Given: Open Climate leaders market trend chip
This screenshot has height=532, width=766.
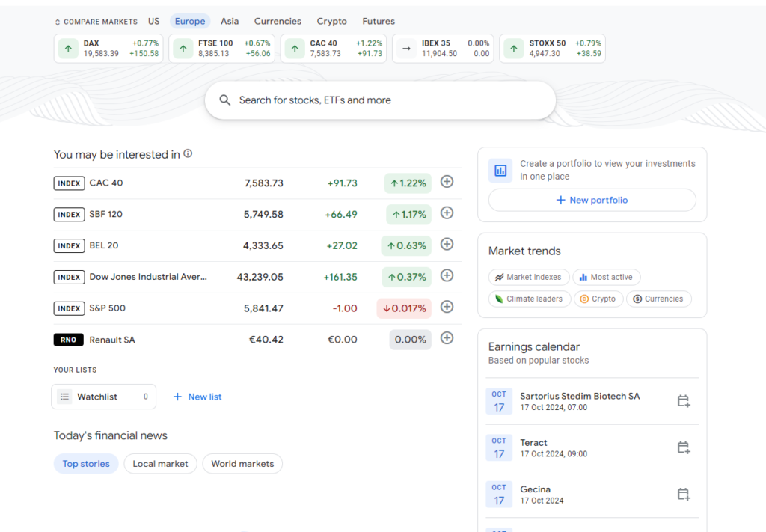Looking at the screenshot, I should pyautogui.click(x=528, y=299).
